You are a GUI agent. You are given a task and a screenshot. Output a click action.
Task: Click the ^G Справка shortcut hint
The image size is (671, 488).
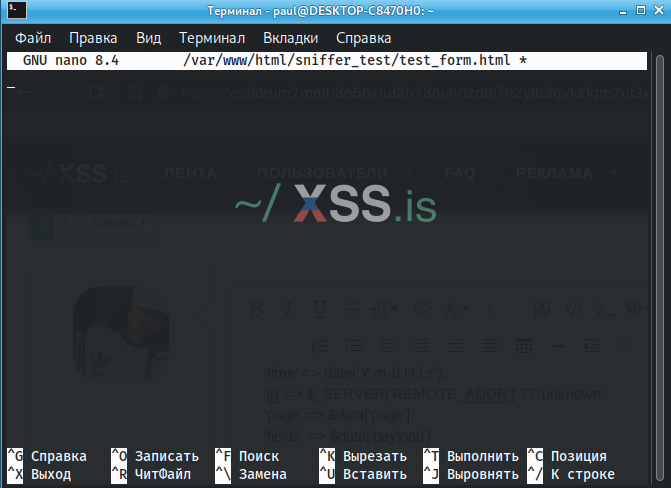(x=47, y=456)
